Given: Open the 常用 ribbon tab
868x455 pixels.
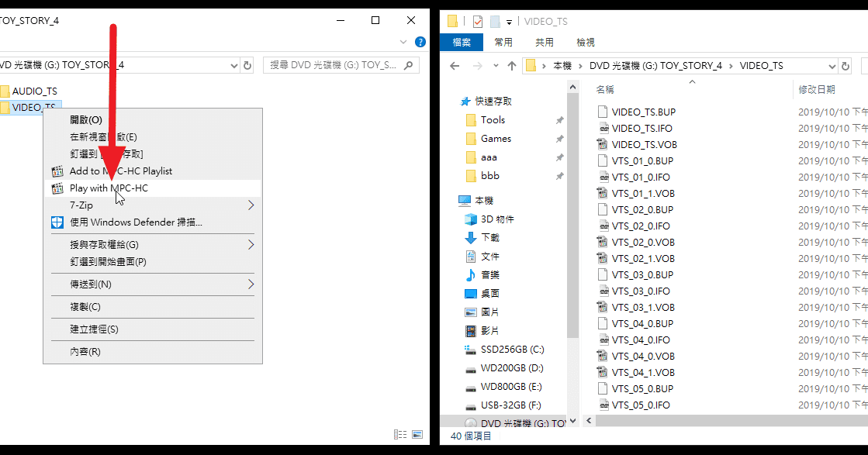Looking at the screenshot, I should (503, 42).
